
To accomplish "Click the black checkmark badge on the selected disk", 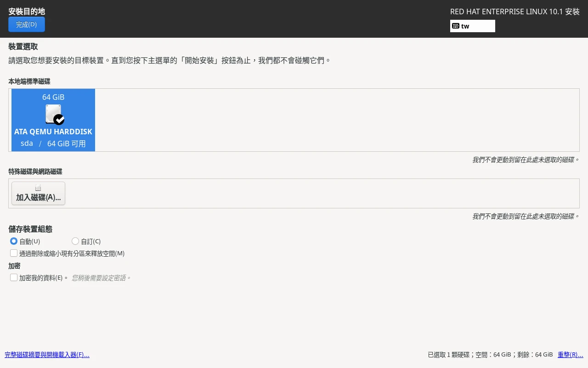I will pos(59,120).
